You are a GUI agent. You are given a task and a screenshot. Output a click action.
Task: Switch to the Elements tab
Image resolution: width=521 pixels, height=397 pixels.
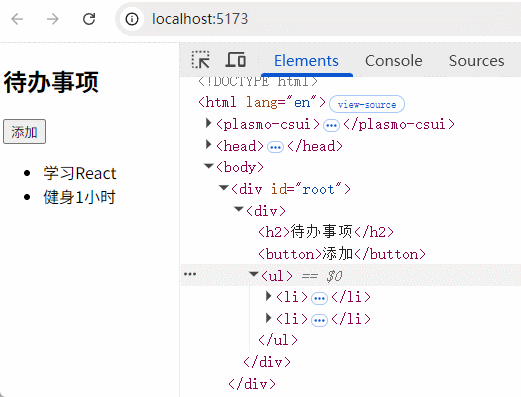pos(306,61)
